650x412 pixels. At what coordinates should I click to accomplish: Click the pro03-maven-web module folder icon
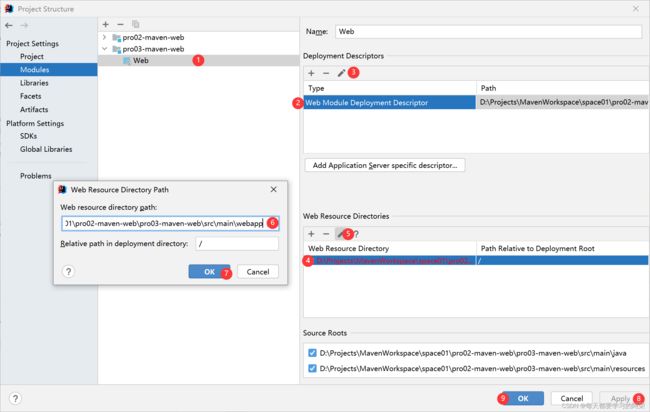point(117,49)
